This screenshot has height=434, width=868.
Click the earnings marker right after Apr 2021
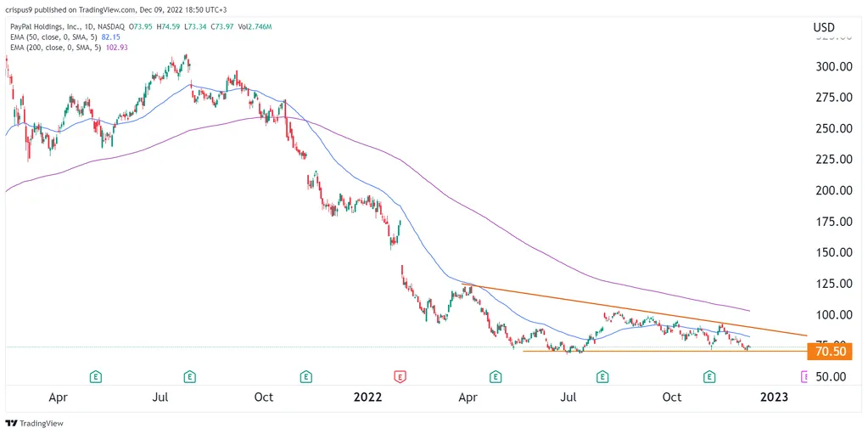pyautogui.click(x=95, y=375)
